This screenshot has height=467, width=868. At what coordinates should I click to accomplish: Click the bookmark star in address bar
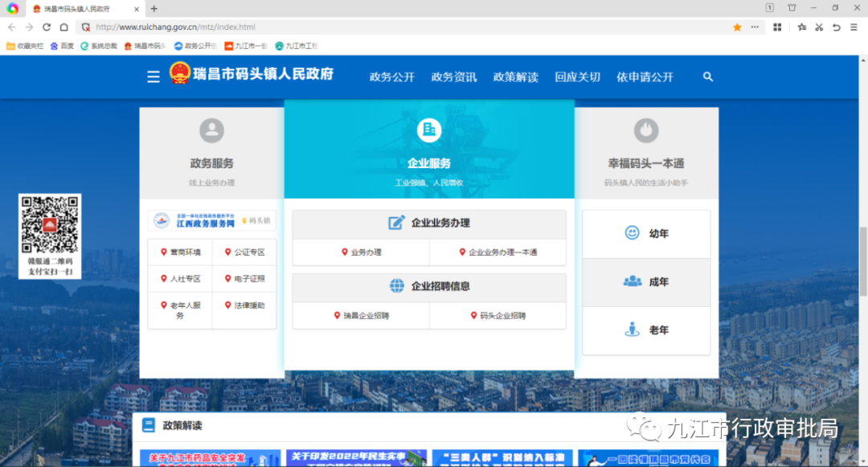pos(737,27)
